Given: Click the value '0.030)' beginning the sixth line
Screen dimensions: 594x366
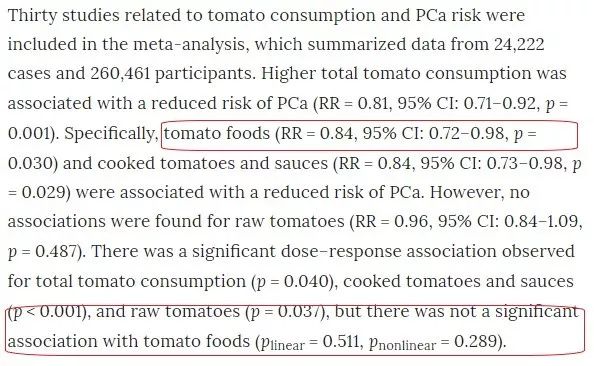Looking at the screenshot, I should [x=33, y=163].
